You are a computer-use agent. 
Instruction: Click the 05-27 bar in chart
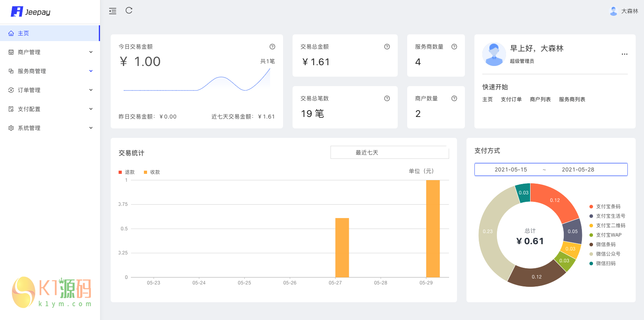342,248
